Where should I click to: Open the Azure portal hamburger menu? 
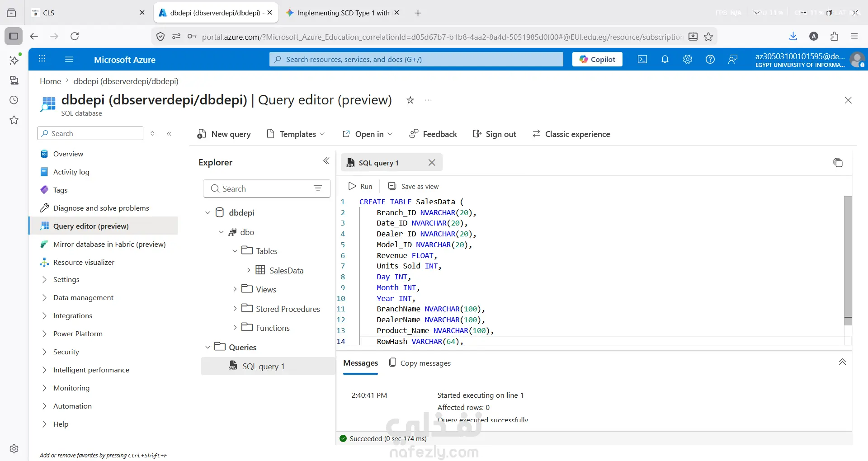[69, 59]
